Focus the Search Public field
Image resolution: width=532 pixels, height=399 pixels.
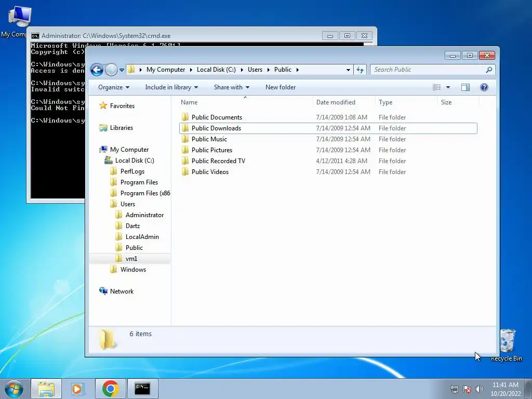(x=433, y=70)
